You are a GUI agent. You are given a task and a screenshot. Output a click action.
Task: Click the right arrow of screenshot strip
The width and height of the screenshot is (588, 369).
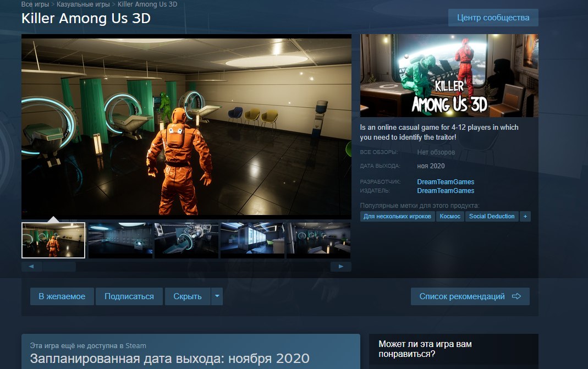(x=341, y=266)
